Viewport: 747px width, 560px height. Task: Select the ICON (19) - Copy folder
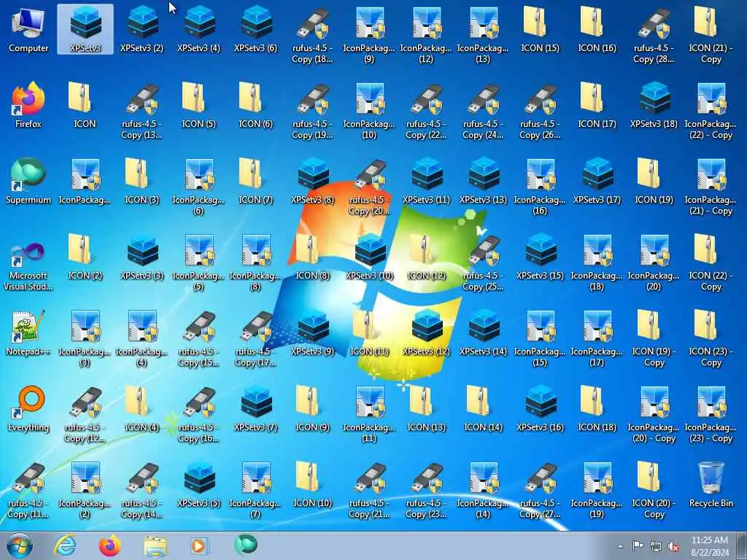point(654,338)
